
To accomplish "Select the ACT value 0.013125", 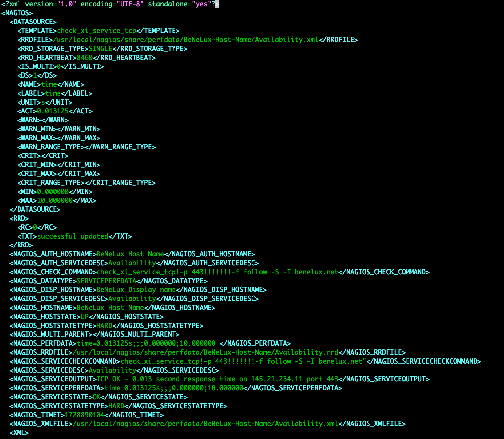I will (x=53, y=111).
